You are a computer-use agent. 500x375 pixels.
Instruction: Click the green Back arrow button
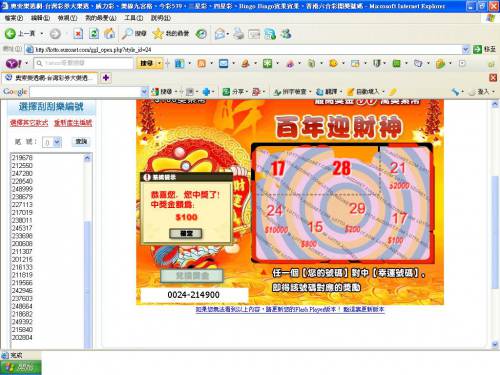[x=10, y=34]
